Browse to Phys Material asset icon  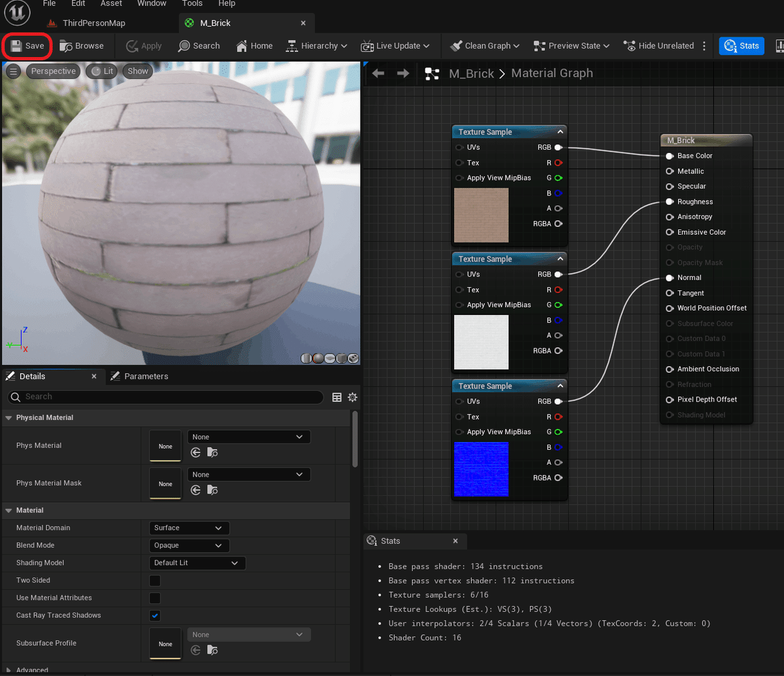pyautogui.click(x=212, y=452)
